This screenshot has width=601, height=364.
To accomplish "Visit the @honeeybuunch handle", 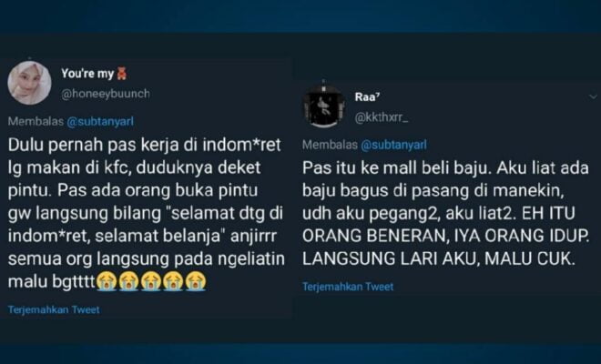I will click(x=106, y=94).
